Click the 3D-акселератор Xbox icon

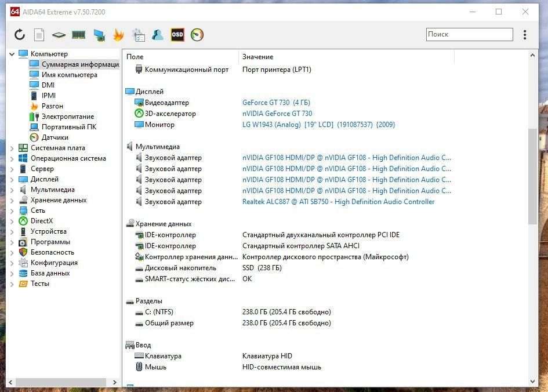tap(139, 113)
